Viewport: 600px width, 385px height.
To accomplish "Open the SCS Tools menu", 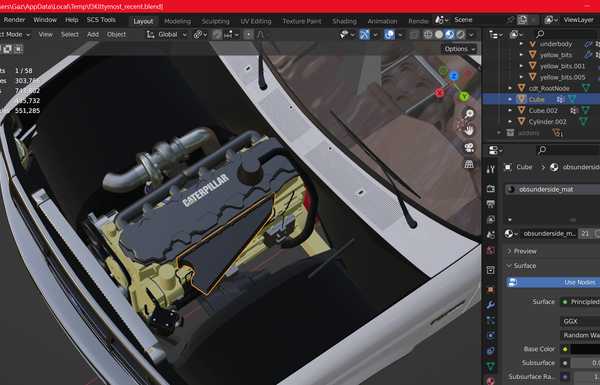I will [x=101, y=20].
